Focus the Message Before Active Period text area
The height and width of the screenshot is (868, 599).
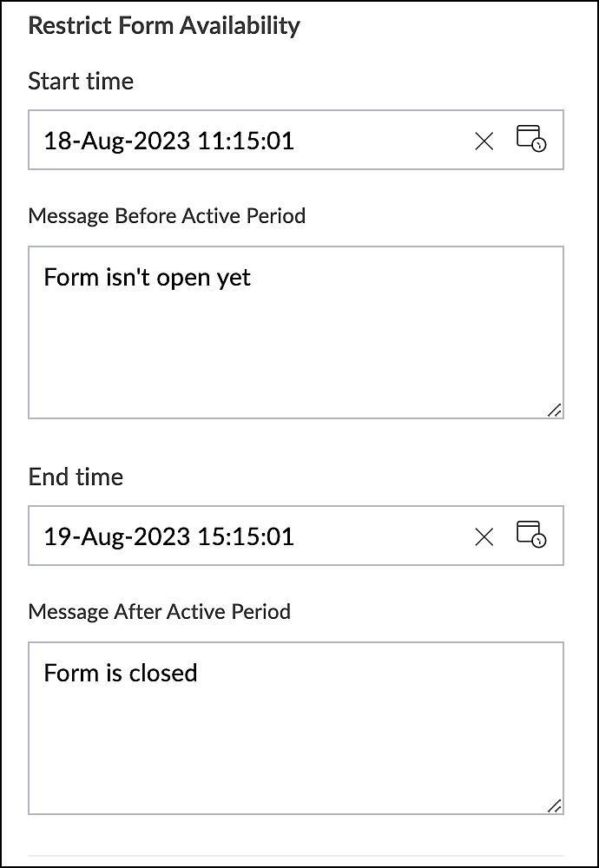(x=295, y=347)
